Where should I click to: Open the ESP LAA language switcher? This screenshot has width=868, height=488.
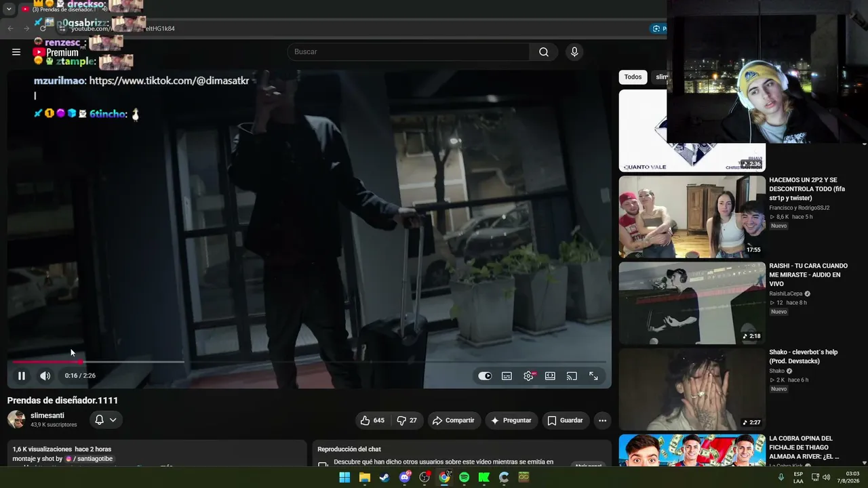(798, 477)
